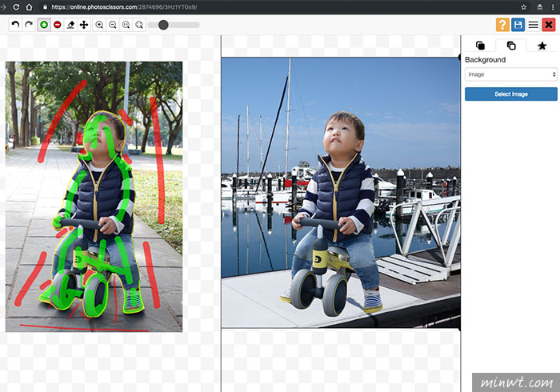
Task: Switch to the first foreground tab
Action: (480, 46)
